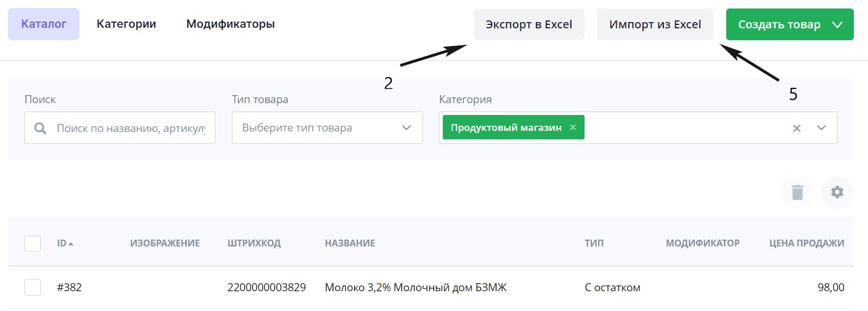The image size is (868, 311).
Task: Sort by Название column header
Action: [350, 244]
